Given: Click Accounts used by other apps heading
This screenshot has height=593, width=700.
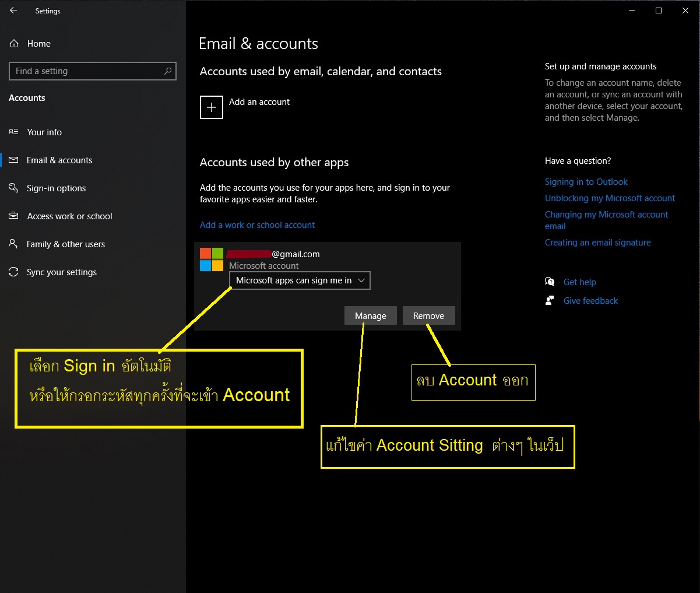Looking at the screenshot, I should pos(274,162).
